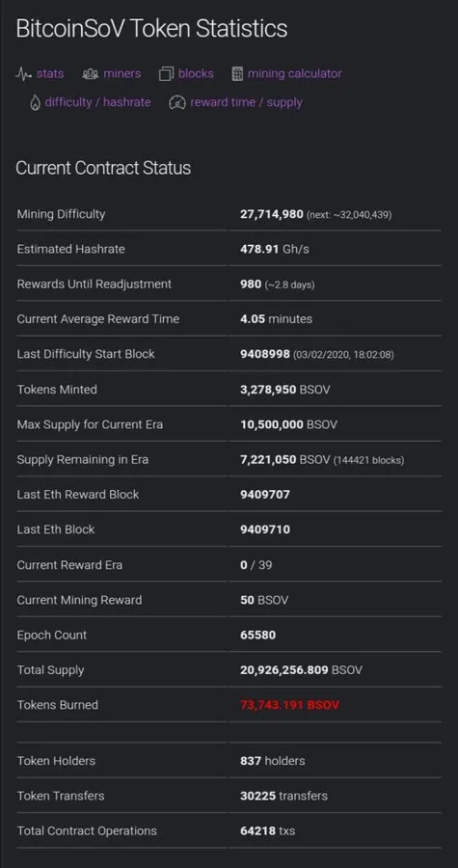Go to the blocks page link
This screenshot has height=868, width=458.
point(196,73)
